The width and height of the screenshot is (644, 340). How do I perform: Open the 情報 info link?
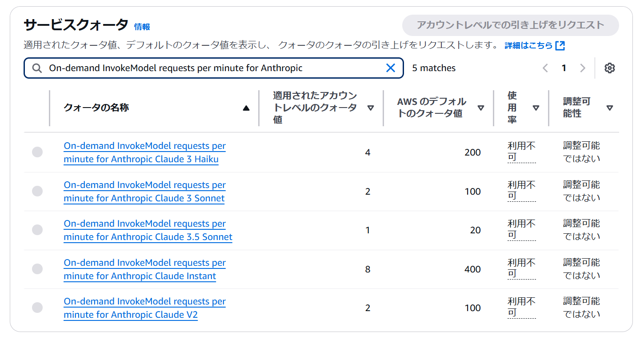pos(142,27)
